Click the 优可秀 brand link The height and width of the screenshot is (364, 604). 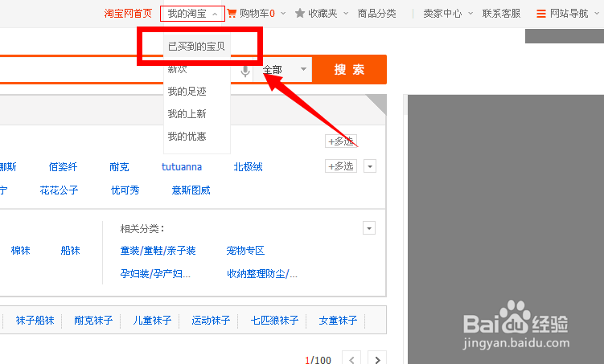point(125,190)
